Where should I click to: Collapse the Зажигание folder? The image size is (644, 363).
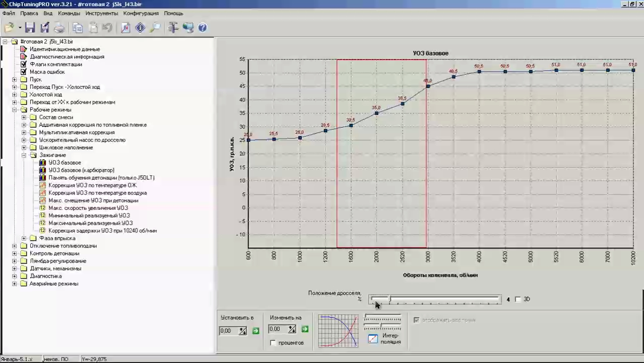tap(24, 155)
